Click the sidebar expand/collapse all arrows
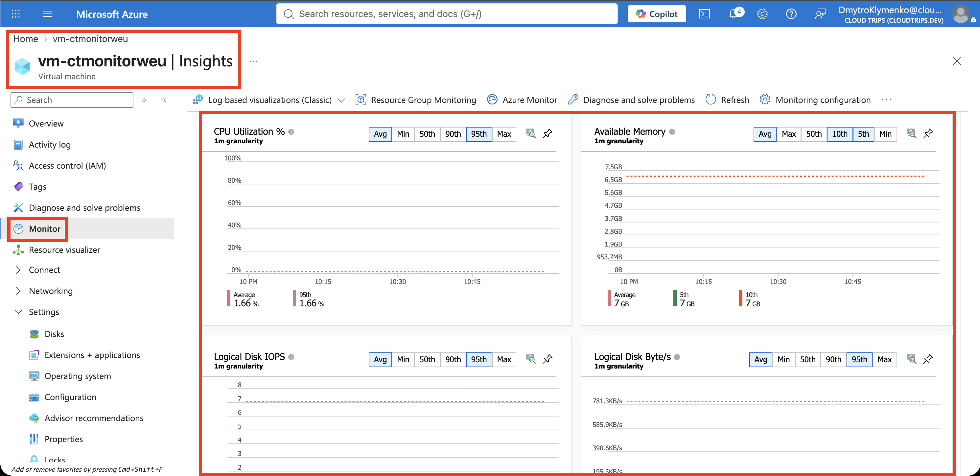Viewport: 980px width, 476px height. tap(144, 100)
